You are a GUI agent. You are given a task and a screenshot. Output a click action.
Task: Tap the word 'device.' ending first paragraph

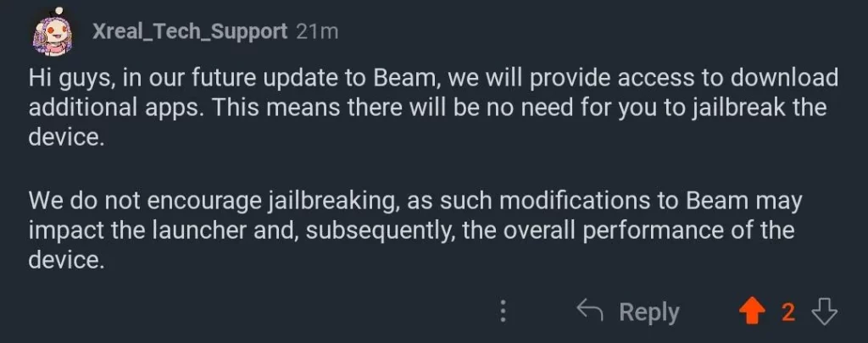point(66,136)
